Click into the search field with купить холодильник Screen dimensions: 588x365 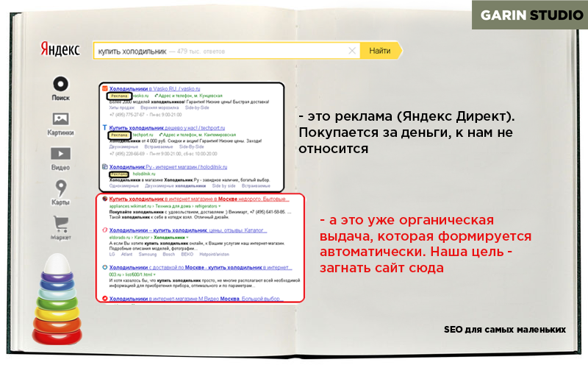pos(226,51)
